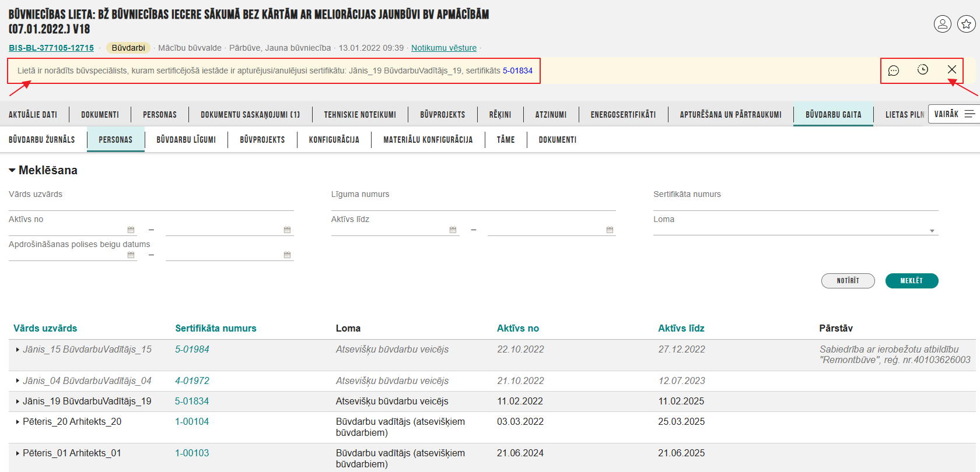Open calendar picker for second Aktīvs no date
Viewport: 980px width, 472px height.
(x=287, y=230)
